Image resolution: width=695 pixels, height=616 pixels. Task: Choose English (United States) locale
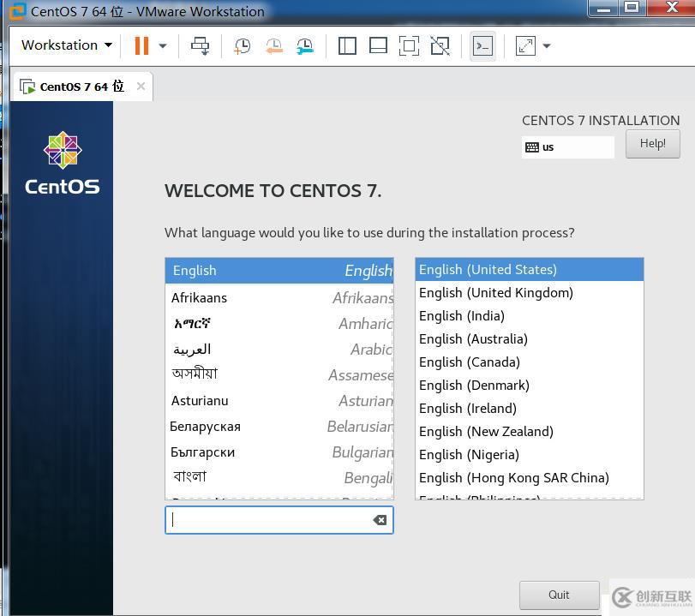point(530,269)
